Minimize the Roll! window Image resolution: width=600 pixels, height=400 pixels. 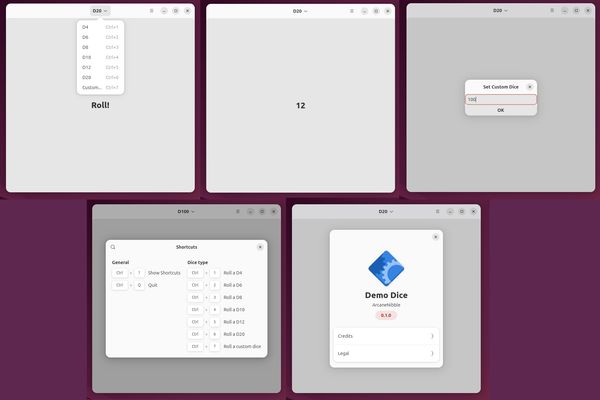pyautogui.click(x=164, y=11)
